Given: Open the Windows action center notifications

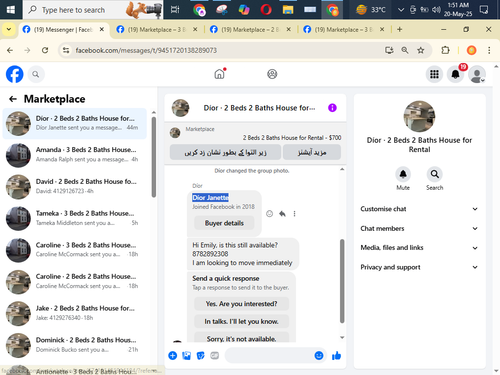Looking at the screenshot, I should [484, 10].
